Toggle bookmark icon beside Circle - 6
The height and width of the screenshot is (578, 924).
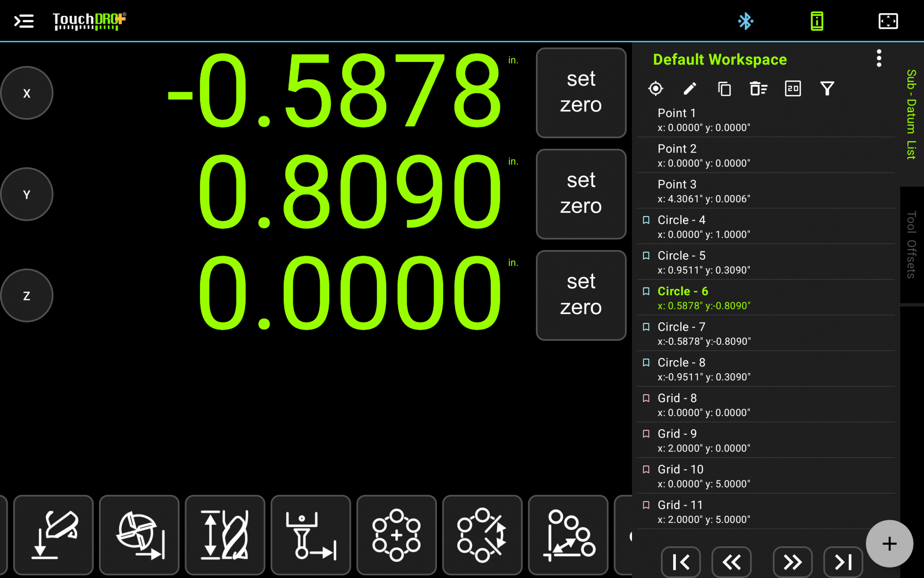click(646, 291)
